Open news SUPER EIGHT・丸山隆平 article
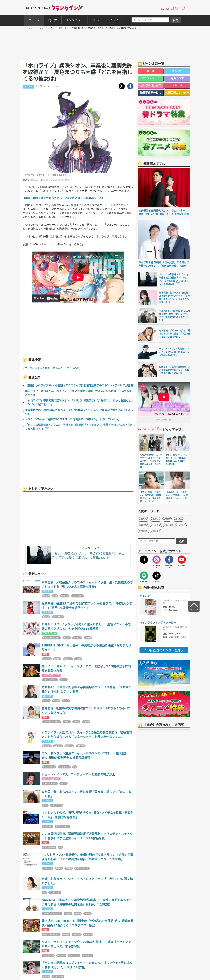The width and height of the screenshot is (210, 980). [x=86, y=647]
